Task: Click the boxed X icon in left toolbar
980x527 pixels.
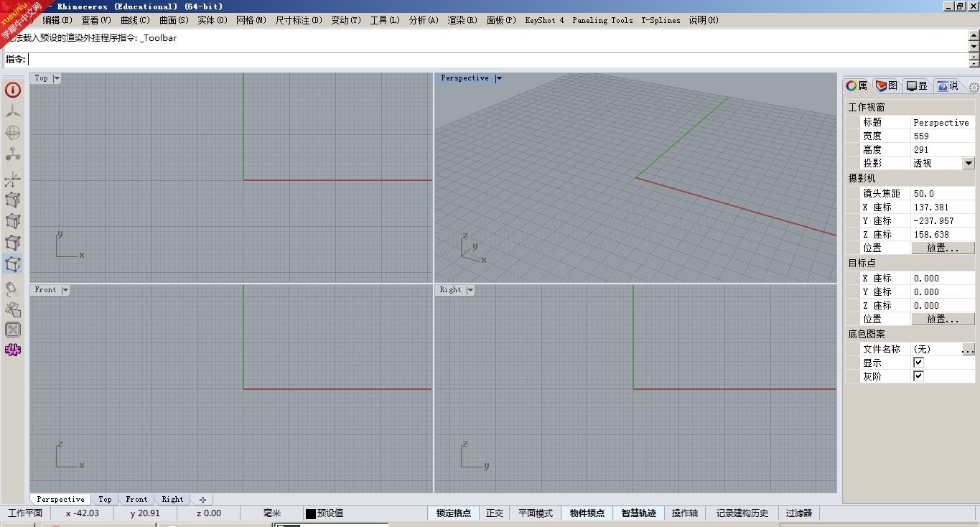Action: click(x=13, y=330)
